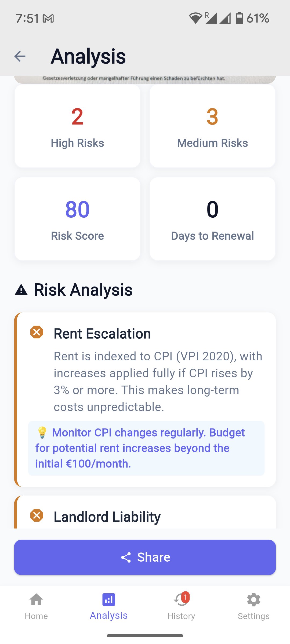This screenshot has height=644, width=290.
Task: Tap the back arrow icon
Action: 20,56
